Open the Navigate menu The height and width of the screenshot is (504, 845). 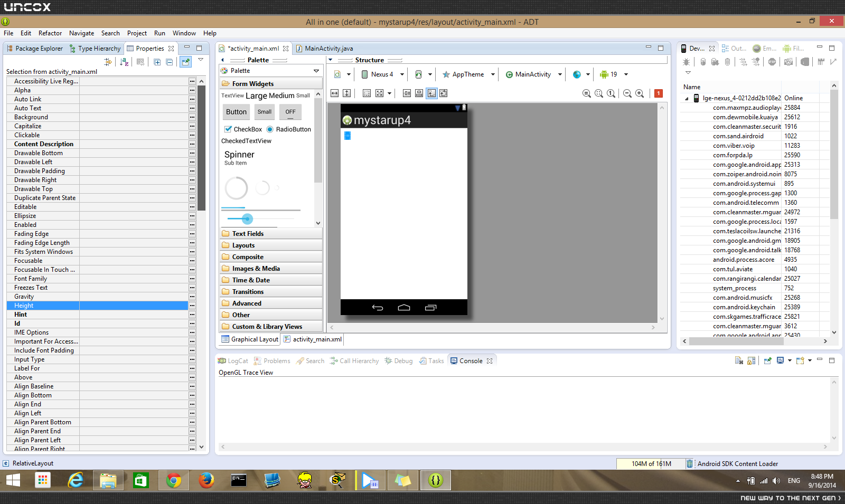pos(81,33)
